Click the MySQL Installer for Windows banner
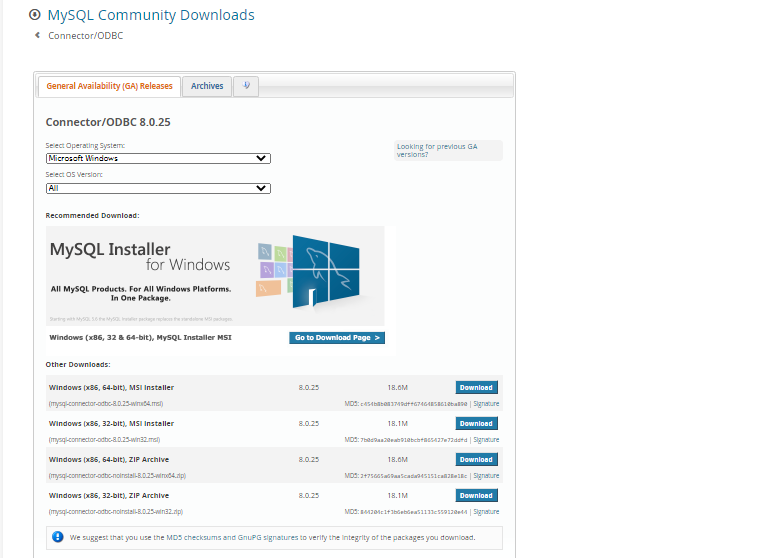Image resolution: width=761 pixels, height=558 pixels. coord(215,276)
